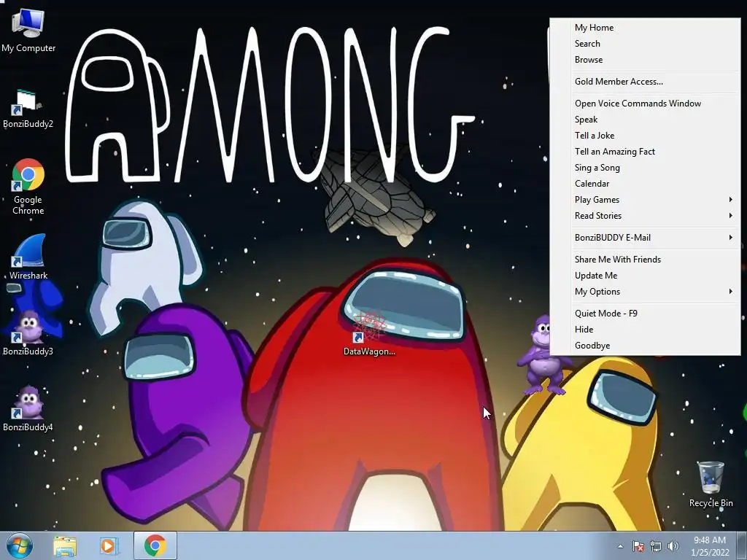
Task: Select the Recycle Bin icon
Action: click(x=711, y=484)
